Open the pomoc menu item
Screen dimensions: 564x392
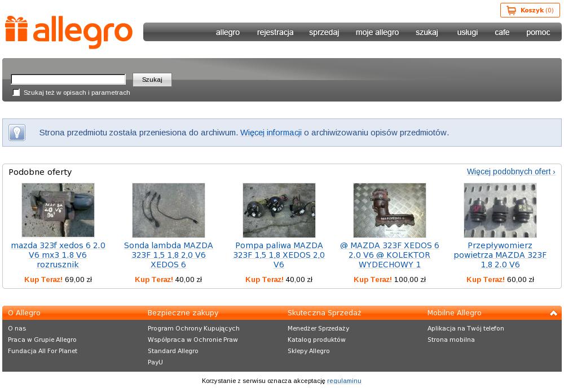click(x=538, y=32)
